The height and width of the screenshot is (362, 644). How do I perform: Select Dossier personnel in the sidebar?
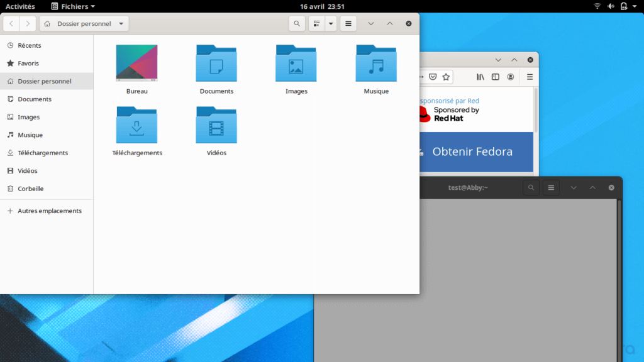pyautogui.click(x=47, y=81)
